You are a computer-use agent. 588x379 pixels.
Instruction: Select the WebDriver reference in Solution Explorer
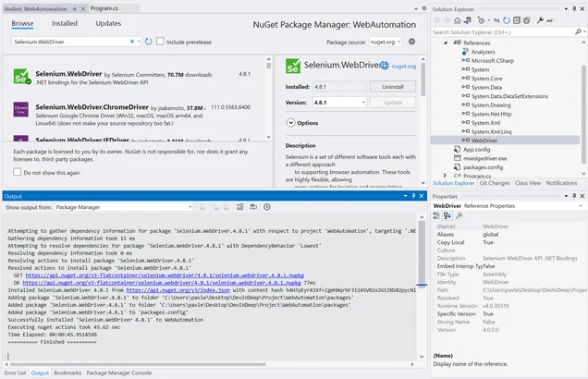tap(484, 141)
